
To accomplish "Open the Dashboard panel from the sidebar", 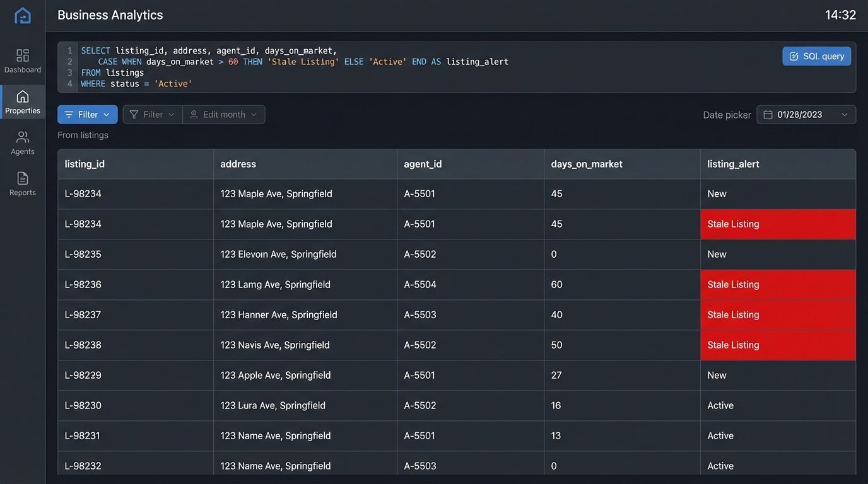I will pyautogui.click(x=23, y=60).
